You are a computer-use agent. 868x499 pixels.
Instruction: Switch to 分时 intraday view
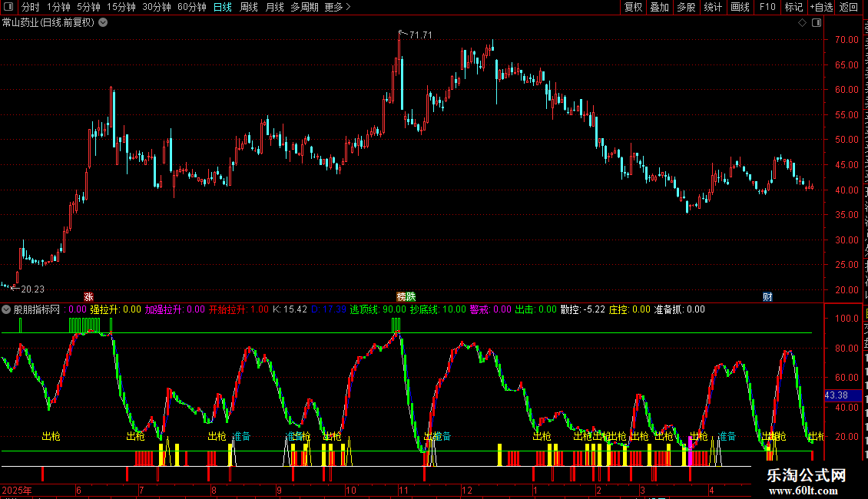31,7
